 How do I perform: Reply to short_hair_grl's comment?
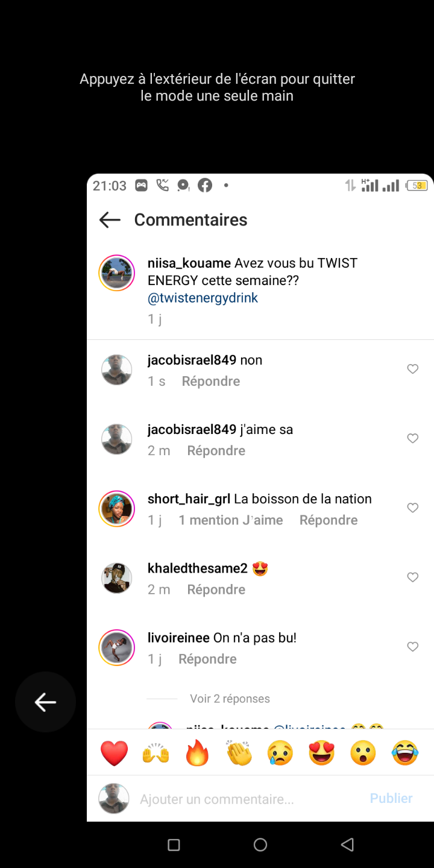[328, 520]
